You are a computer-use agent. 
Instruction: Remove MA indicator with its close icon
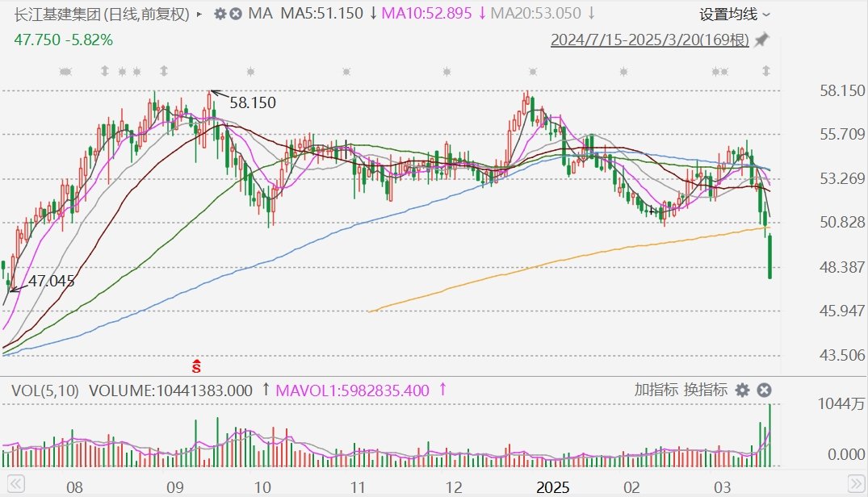(236, 14)
